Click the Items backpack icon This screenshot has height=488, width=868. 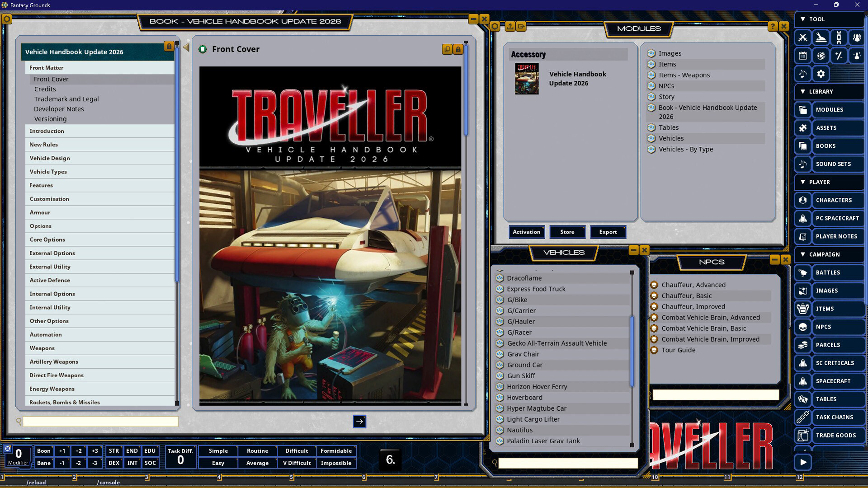[803, 309]
